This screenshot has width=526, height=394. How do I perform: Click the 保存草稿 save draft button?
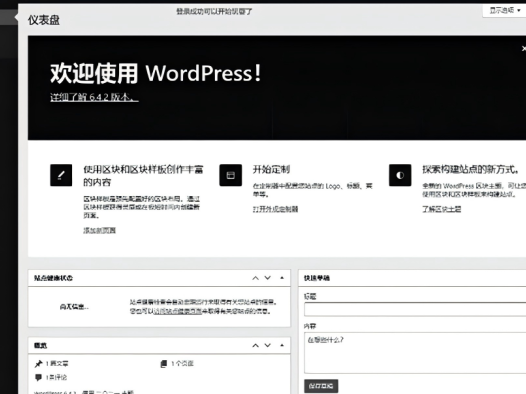pyautogui.click(x=321, y=386)
